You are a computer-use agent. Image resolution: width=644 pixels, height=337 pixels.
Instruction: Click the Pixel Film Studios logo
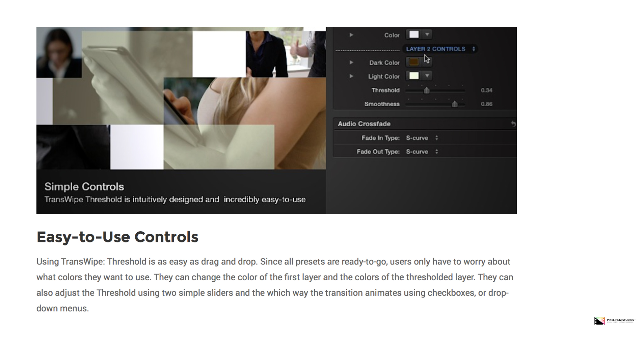tap(614, 320)
